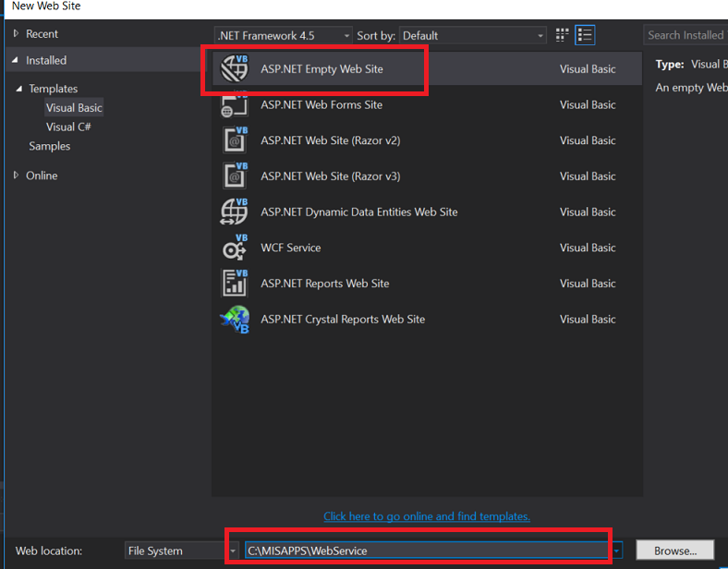Open the Sort by Default dropdown
The image size is (728, 569).
pyautogui.click(x=473, y=36)
